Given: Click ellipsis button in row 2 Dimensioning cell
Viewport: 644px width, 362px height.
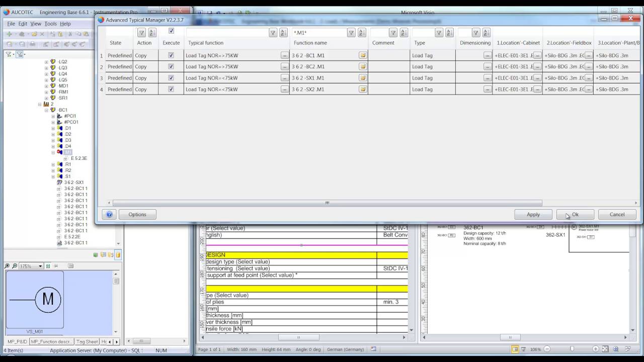Looking at the screenshot, I should 487,66.
